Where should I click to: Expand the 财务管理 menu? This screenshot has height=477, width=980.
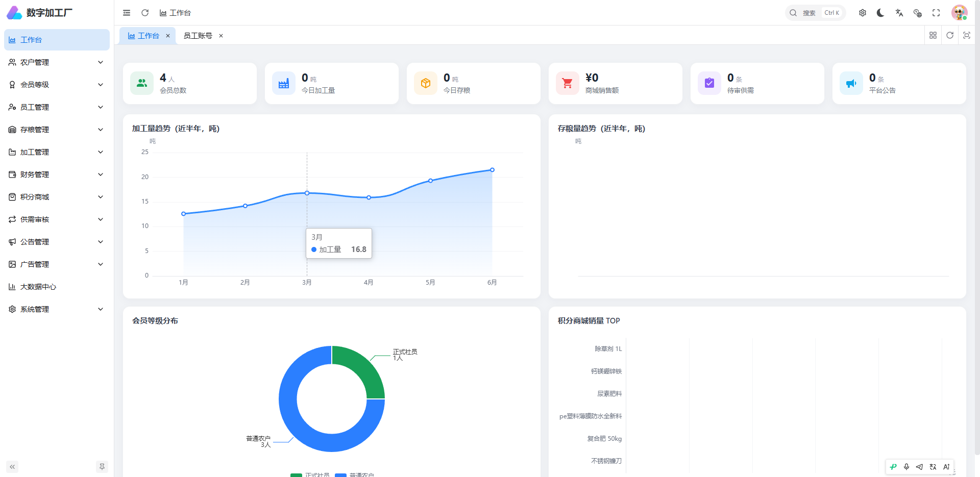click(x=57, y=174)
